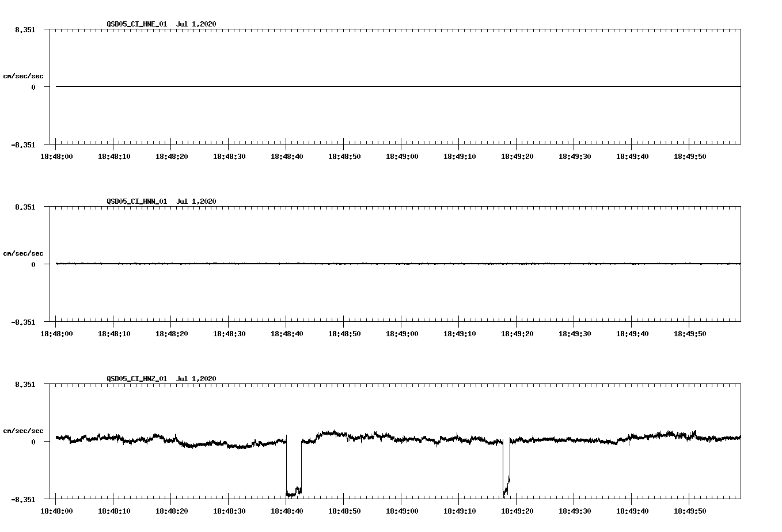Click the 18:48:00 time label under HNZ plot
This screenshot has width=782, height=532.
coord(56,511)
